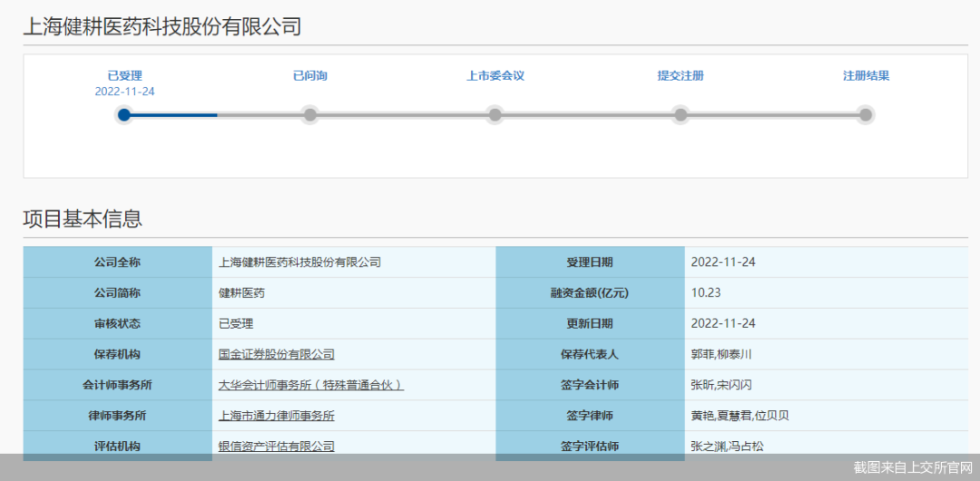Open the 国金证券股份有限公司 sponsor link
980x481 pixels.
(276, 355)
